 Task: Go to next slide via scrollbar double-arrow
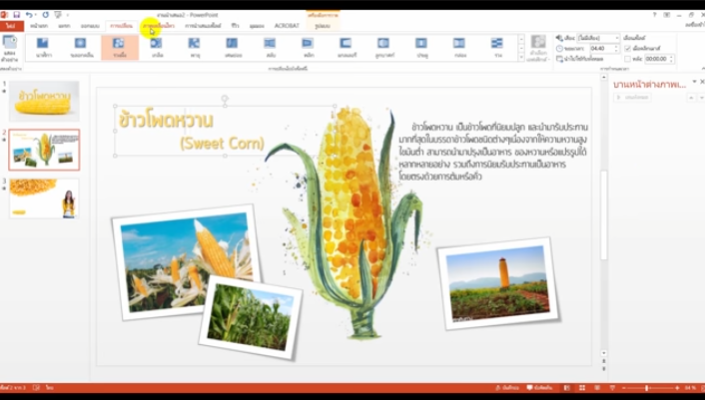604,368
